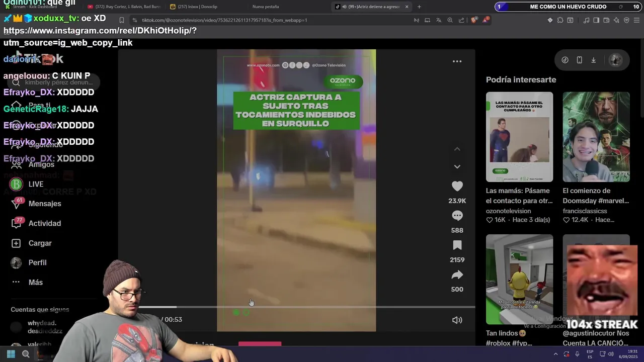This screenshot has height=362, width=644.
Task: Click the 'Podría interesarte' heading
Action: (521, 79)
